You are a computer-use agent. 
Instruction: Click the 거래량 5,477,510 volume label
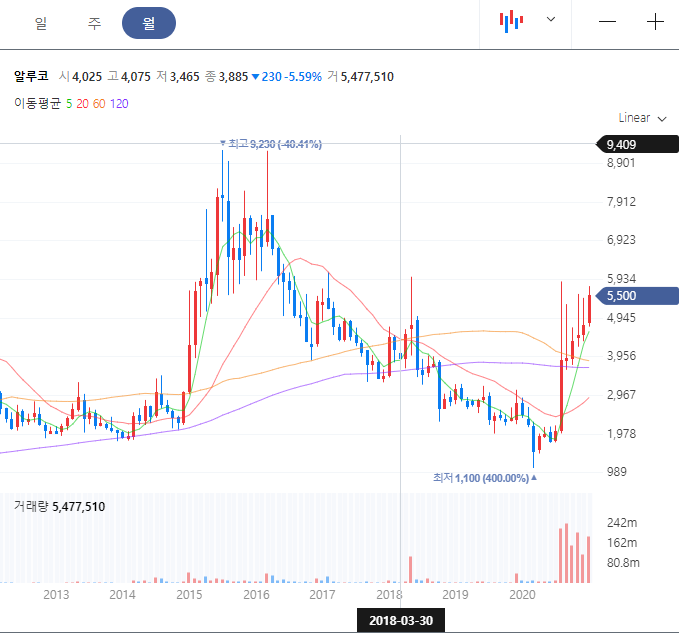(60, 507)
